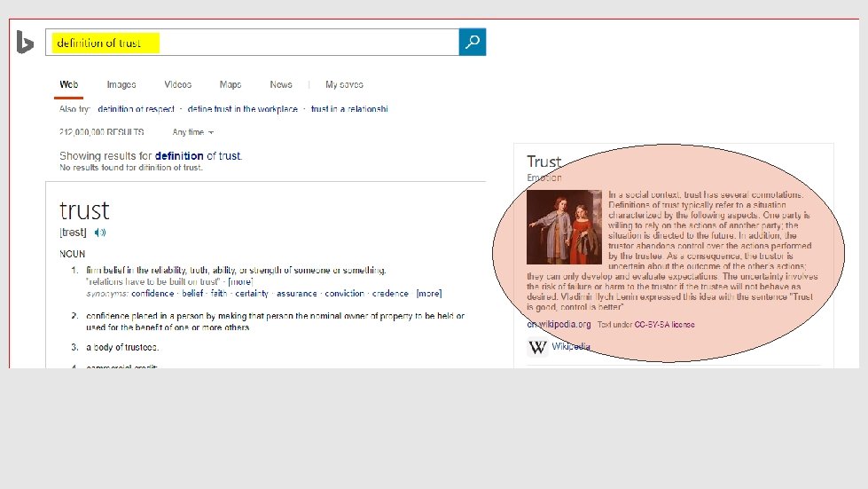868x489 pixels.
Task: Switch to the Web tab
Action: [68, 84]
